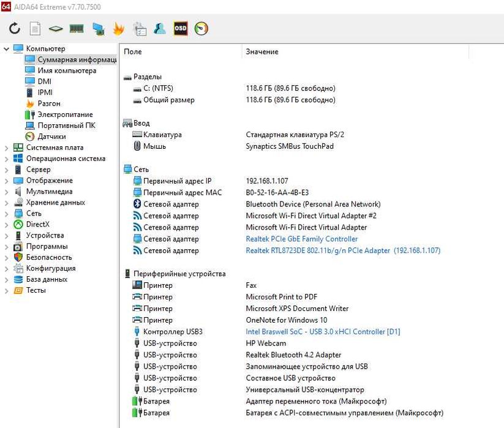Open the Report document icon in toolbar
504x428 pixels.
pos(35,29)
